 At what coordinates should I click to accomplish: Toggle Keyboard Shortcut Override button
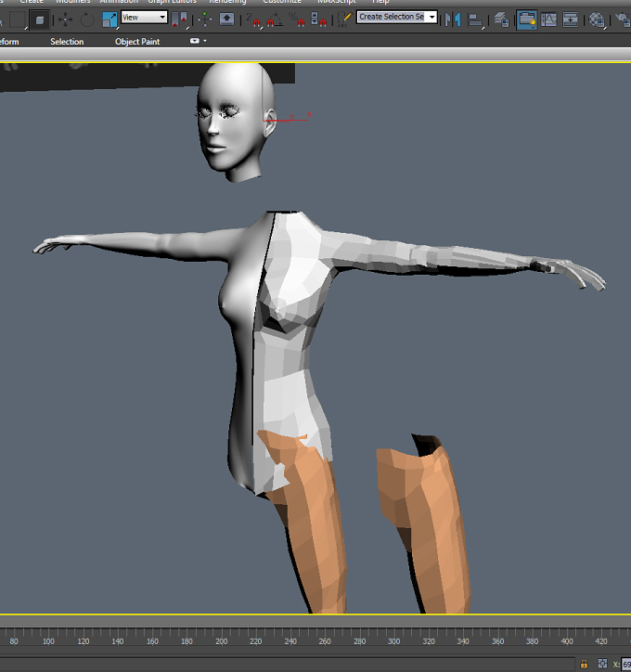click(226, 19)
